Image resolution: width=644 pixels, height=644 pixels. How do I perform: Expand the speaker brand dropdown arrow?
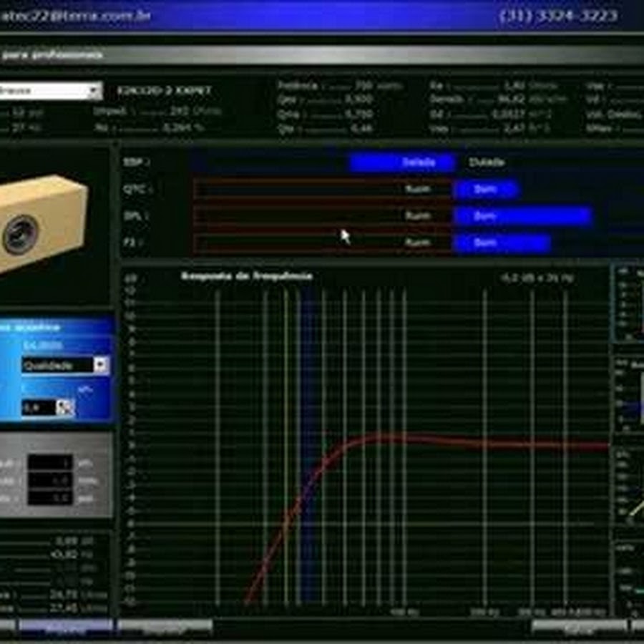94,91
